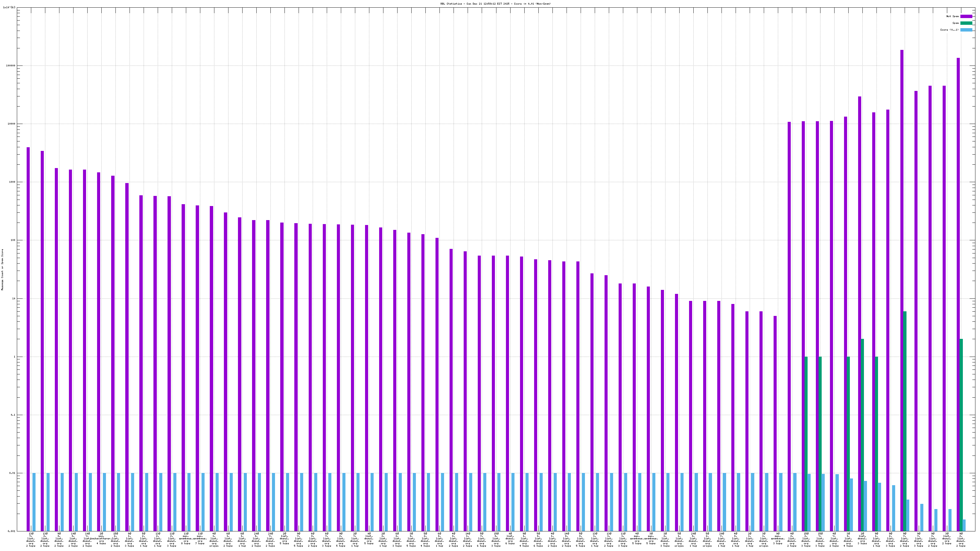The height and width of the screenshot is (551, 980).
Task: Click the 0.1 y-axis tick label
Action: [13, 415]
